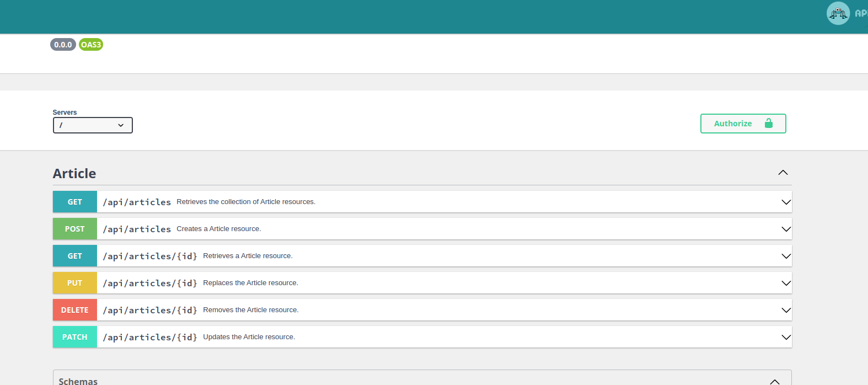This screenshot has height=385, width=868.
Task: Click path /api/articles in the GET collection row
Action: [137, 202]
